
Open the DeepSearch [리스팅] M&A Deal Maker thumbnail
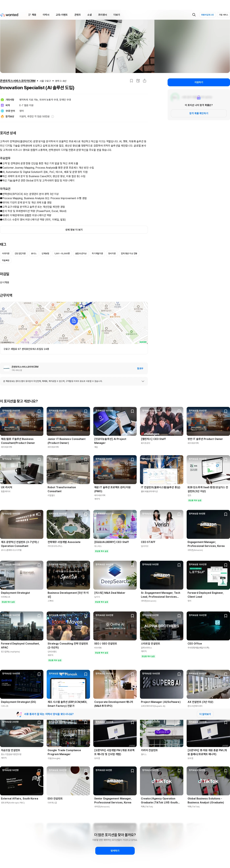[x=115, y=575]
